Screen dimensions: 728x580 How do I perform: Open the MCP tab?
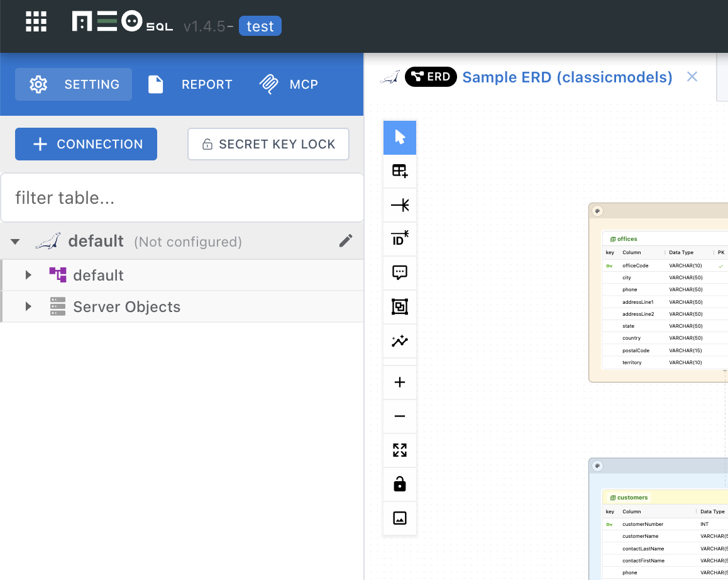coord(289,84)
